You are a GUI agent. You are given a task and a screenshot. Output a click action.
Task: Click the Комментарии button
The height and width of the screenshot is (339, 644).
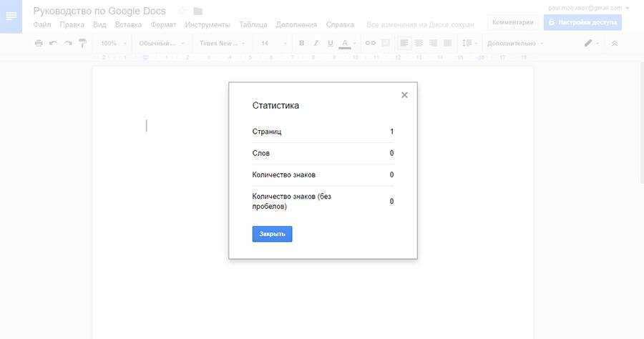(512, 22)
